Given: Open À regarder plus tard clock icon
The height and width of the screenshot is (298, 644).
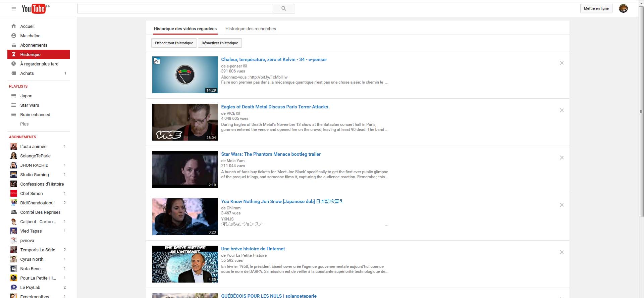Looking at the screenshot, I should 14,64.
